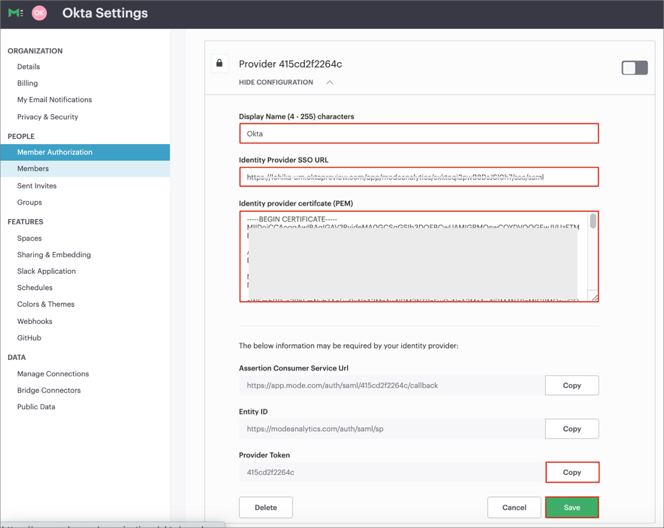Click the certificate textarea scrollbar
Viewport: 664px width, 528px height.
coord(593,222)
